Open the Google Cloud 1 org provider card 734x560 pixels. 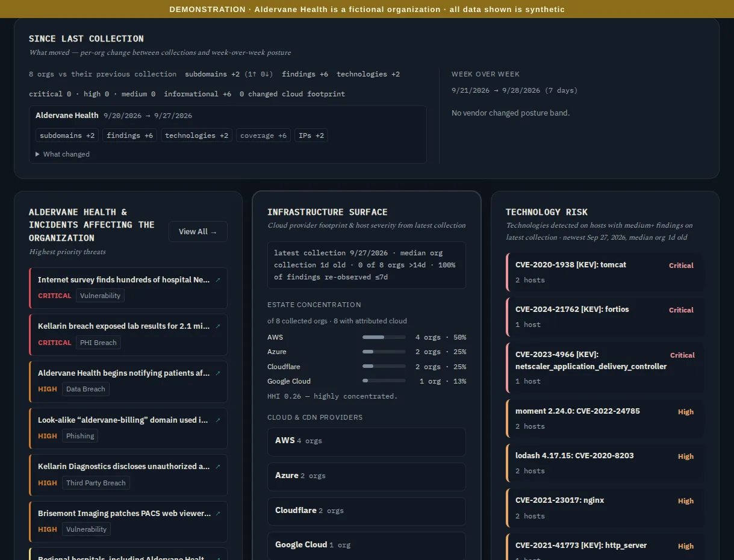(367, 546)
